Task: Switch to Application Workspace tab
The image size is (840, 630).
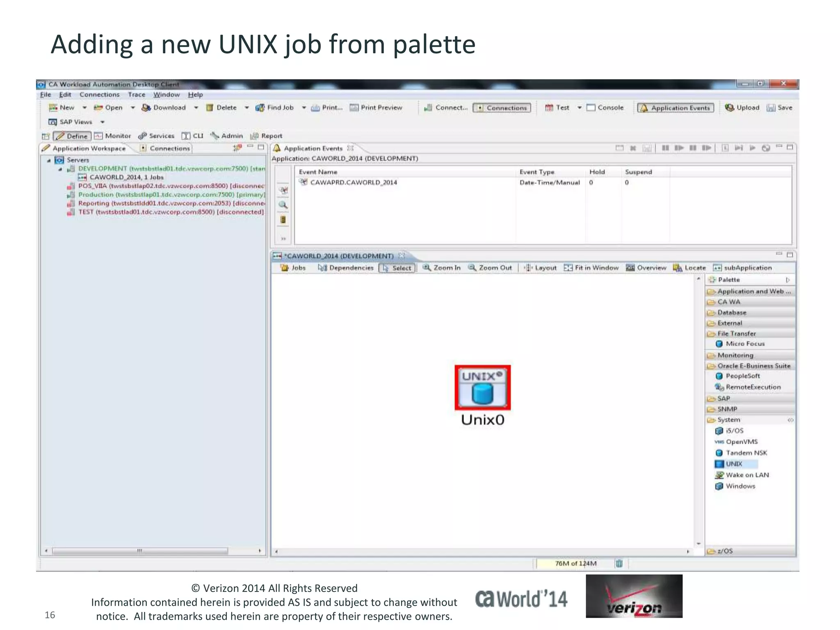Action: pos(84,148)
